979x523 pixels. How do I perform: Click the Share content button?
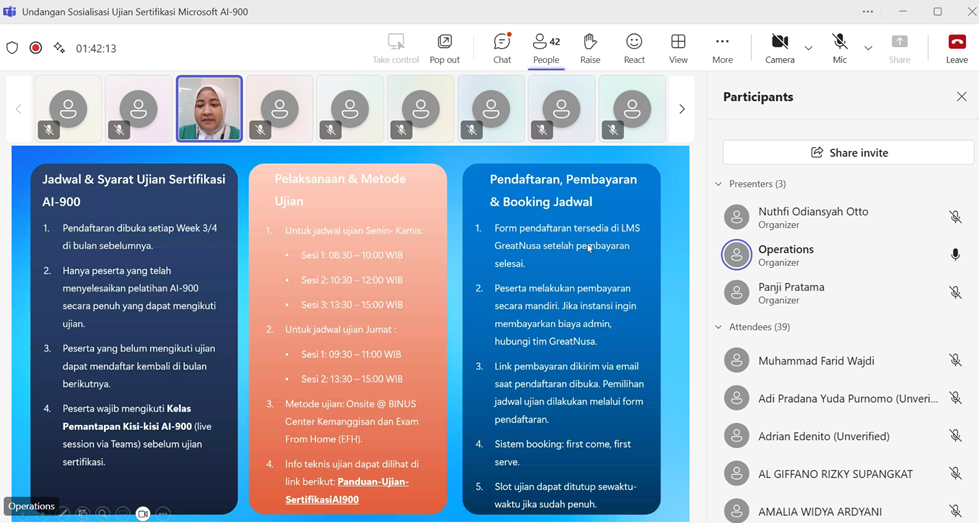click(x=899, y=49)
